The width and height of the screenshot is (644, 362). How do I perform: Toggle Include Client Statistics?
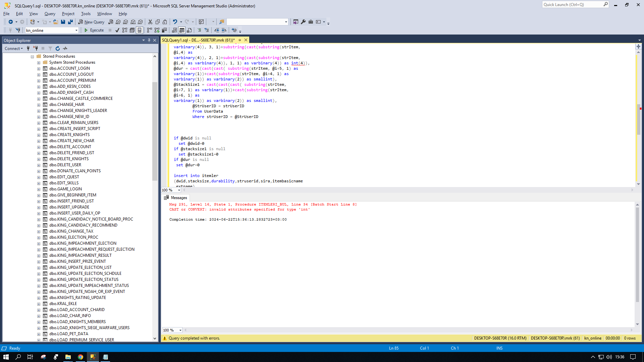[164, 30]
